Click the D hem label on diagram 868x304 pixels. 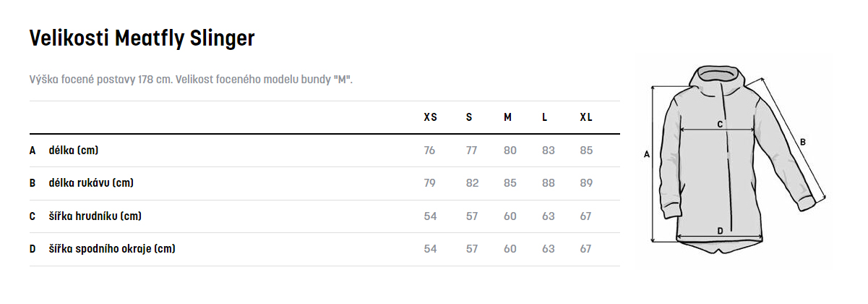click(x=720, y=231)
